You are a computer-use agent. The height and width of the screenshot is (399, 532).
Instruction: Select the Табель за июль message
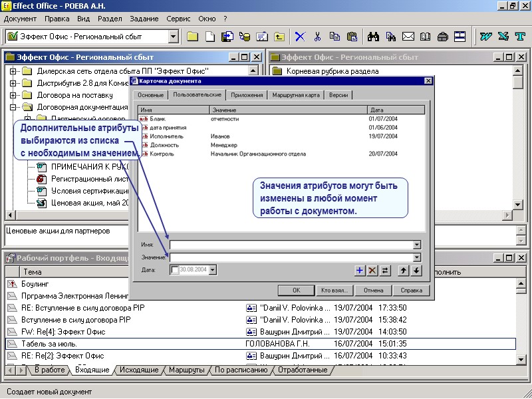point(261,344)
